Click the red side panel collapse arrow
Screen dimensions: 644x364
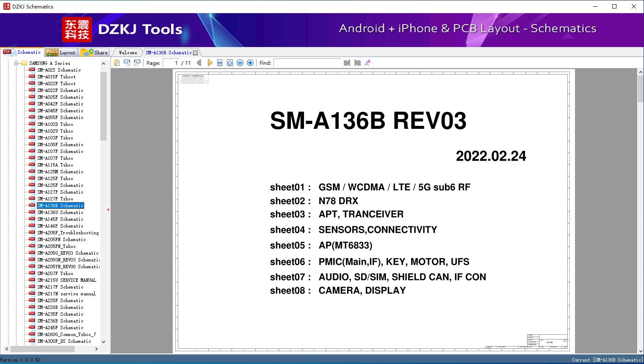[x=108, y=210]
